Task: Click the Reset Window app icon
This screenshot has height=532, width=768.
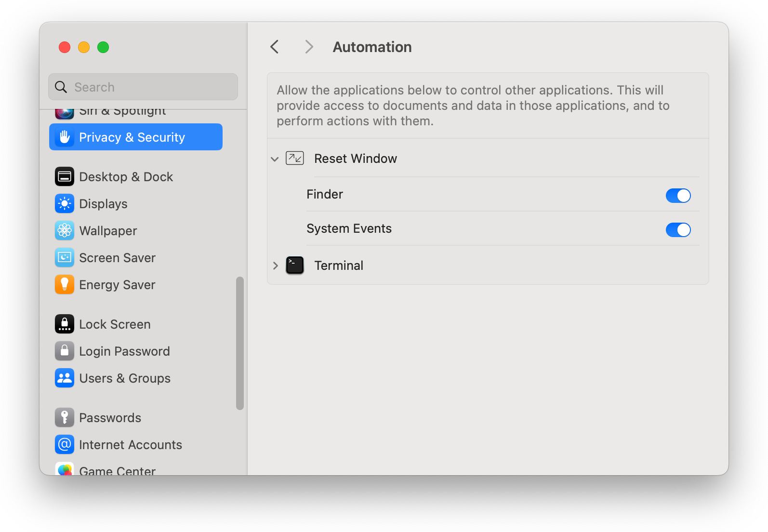Action: point(295,159)
